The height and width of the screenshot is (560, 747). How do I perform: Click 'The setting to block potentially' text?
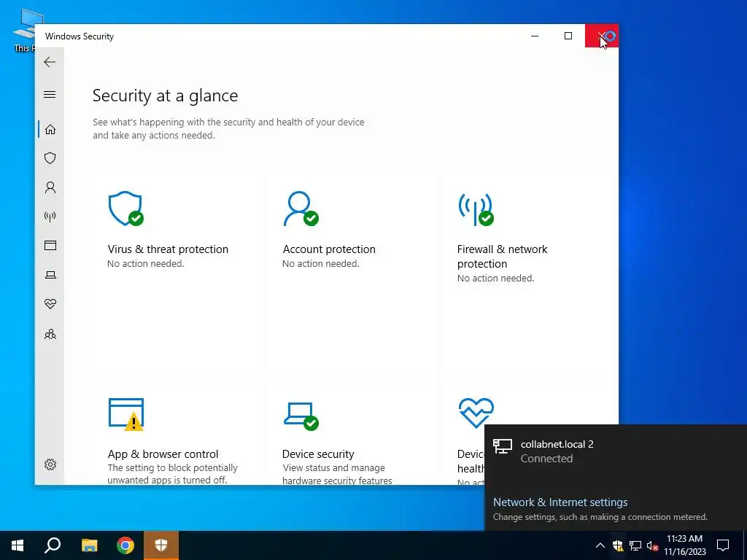point(172,467)
